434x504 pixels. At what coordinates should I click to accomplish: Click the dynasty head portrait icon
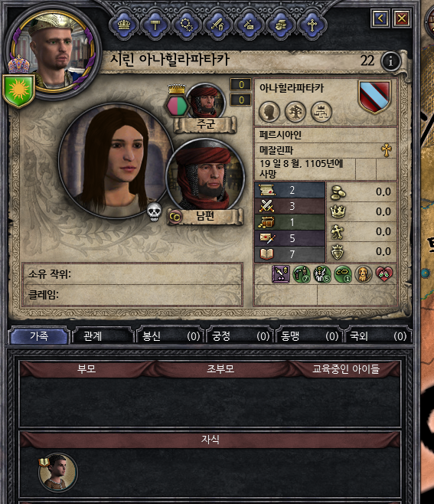coord(269,112)
